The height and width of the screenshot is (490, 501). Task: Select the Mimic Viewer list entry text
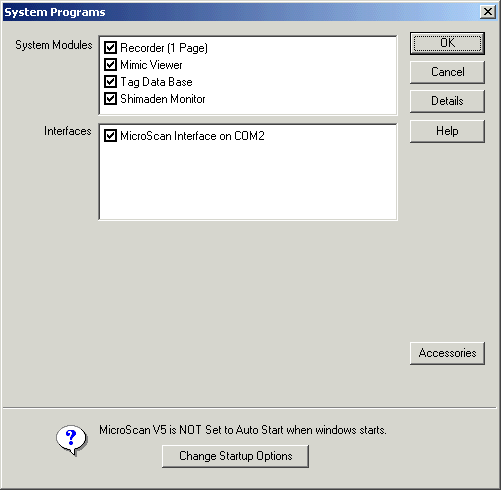151,65
